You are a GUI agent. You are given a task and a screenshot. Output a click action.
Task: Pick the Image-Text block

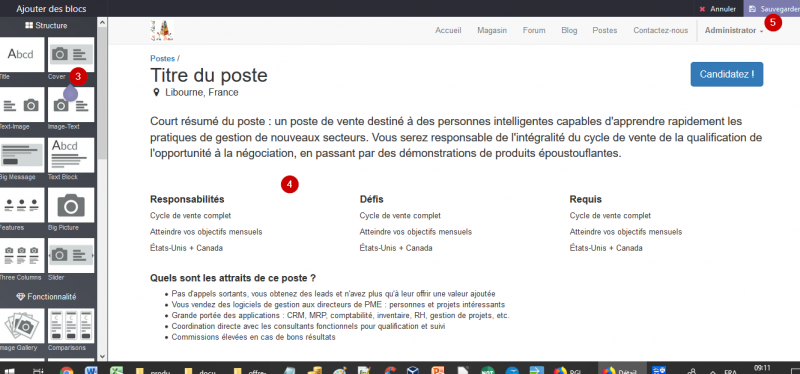point(71,105)
